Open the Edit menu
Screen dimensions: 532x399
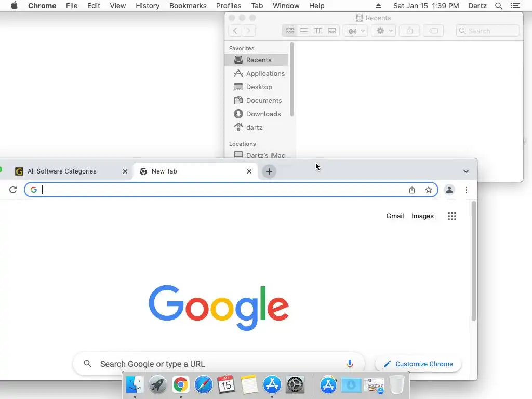[x=94, y=6]
